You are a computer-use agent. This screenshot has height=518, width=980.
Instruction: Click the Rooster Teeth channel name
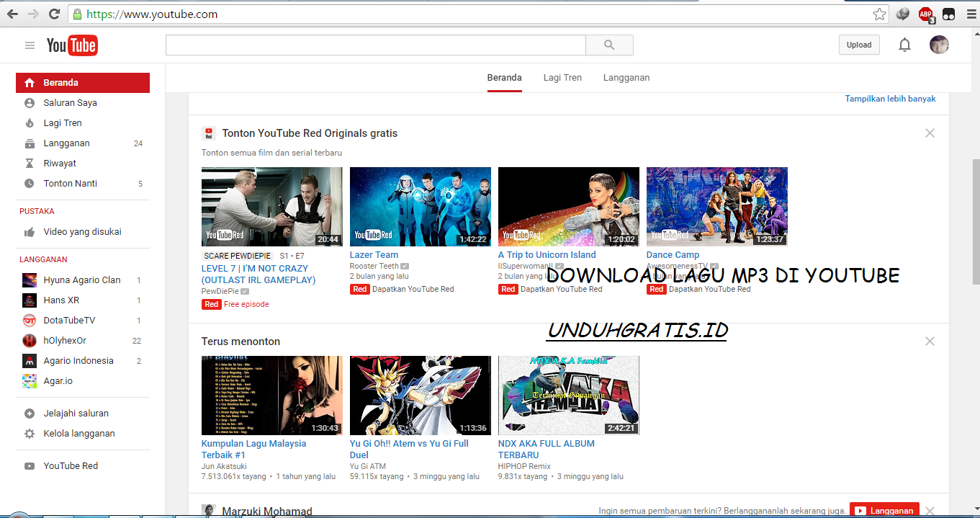[374, 267]
